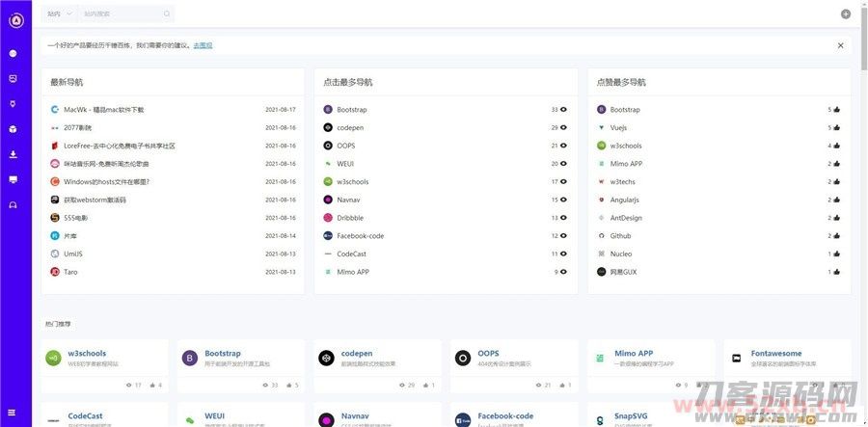Click the headset icon in the sidebar
The width and height of the screenshot is (868, 427).
pos(14,204)
